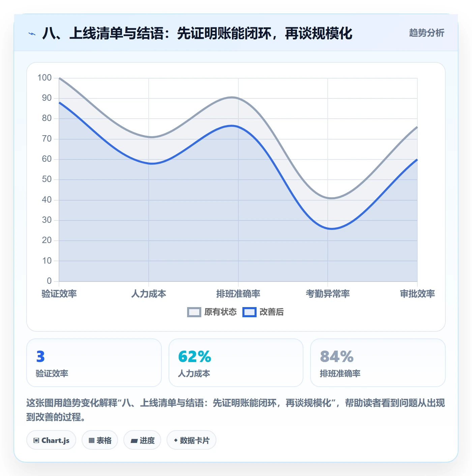Click the description paragraph starting 这张图用趋势变化
The image size is (472, 476).
pyautogui.click(x=236, y=410)
